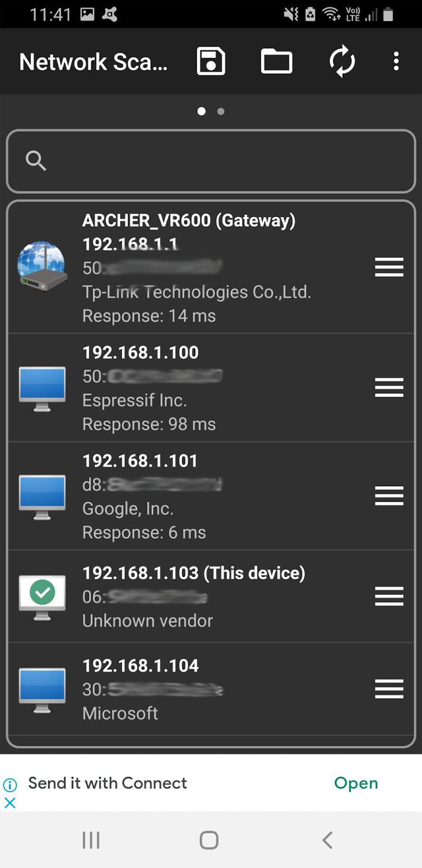Tap the ad info icon

tap(10, 784)
